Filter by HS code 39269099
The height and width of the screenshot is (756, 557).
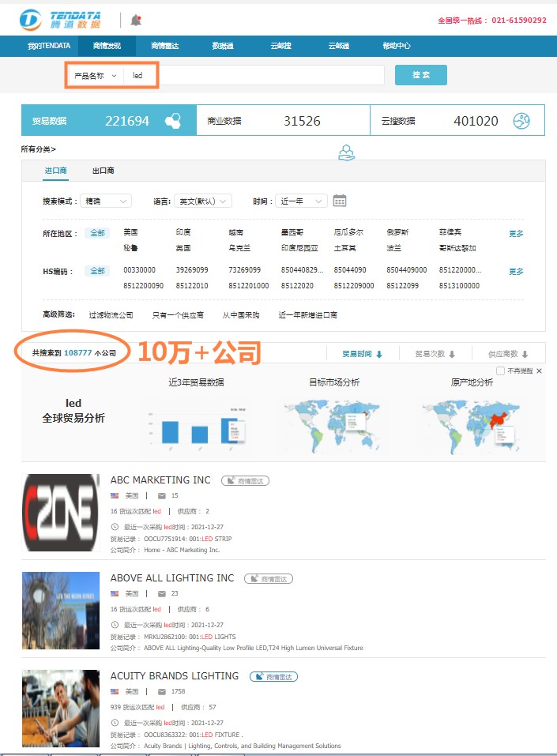coord(192,270)
